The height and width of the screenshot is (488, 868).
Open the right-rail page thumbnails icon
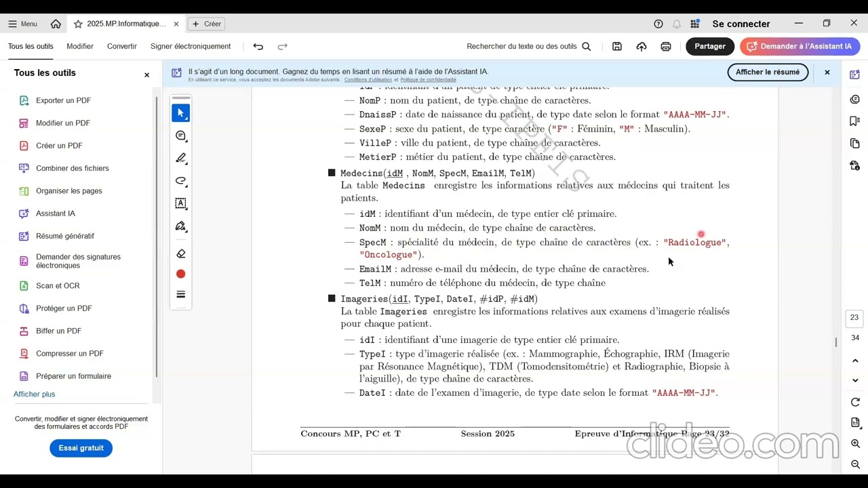(x=854, y=144)
